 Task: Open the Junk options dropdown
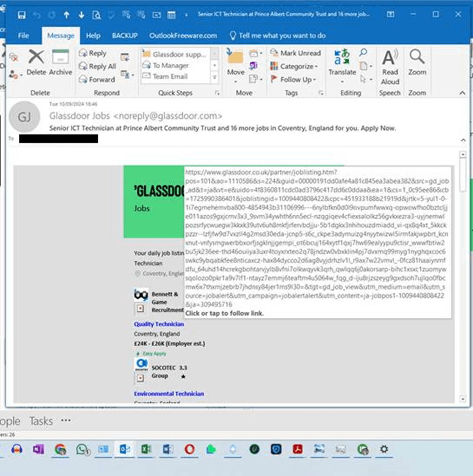tap(14, 74)
